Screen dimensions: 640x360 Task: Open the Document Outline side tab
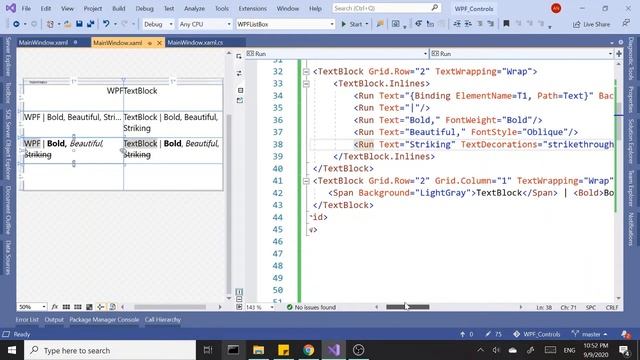point(8,210)
